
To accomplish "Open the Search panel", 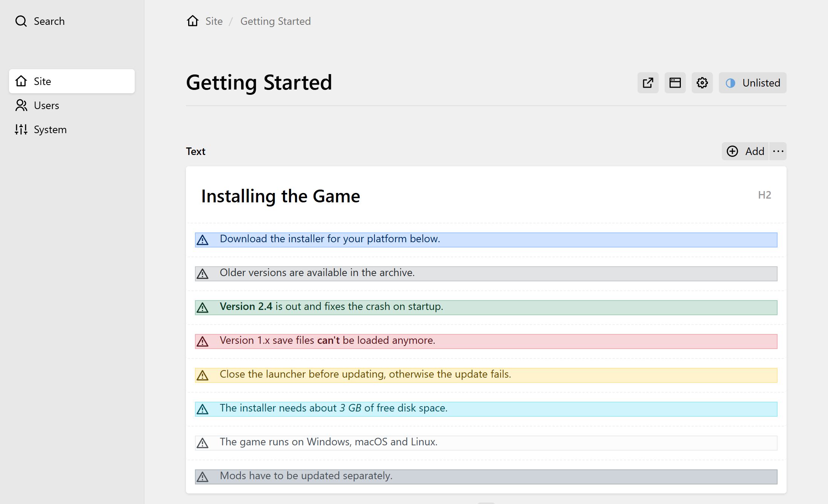I will tap(40, 21).
